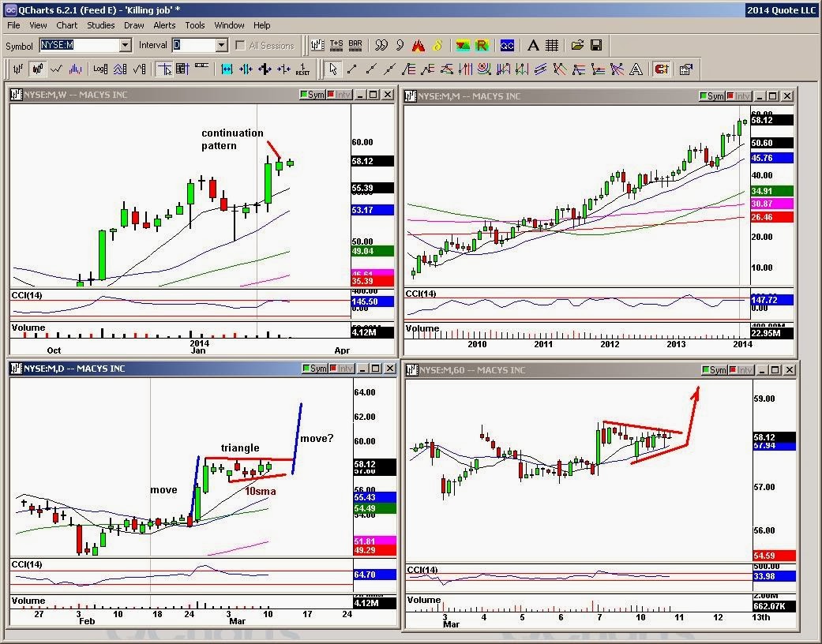This screenshot has width=822, height=644.
Task: Select the bar chart style icon
Action: click(18, 69)
